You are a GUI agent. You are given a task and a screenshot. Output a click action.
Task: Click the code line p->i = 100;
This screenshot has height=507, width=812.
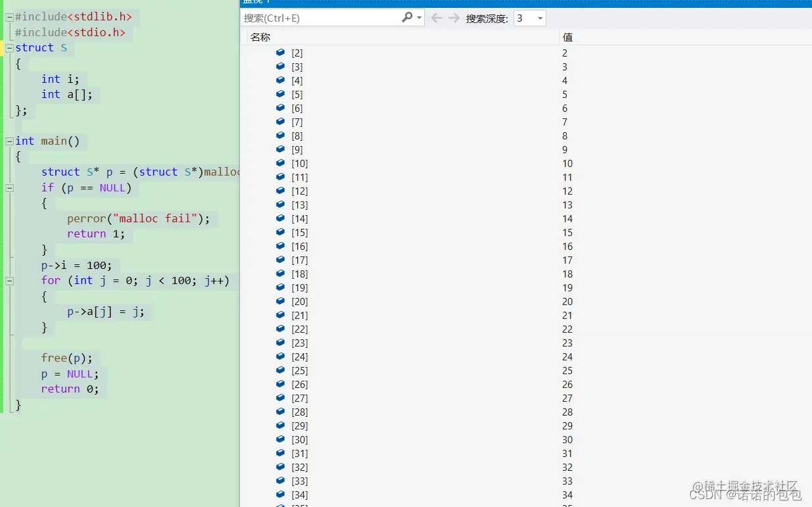click(77, 266)
